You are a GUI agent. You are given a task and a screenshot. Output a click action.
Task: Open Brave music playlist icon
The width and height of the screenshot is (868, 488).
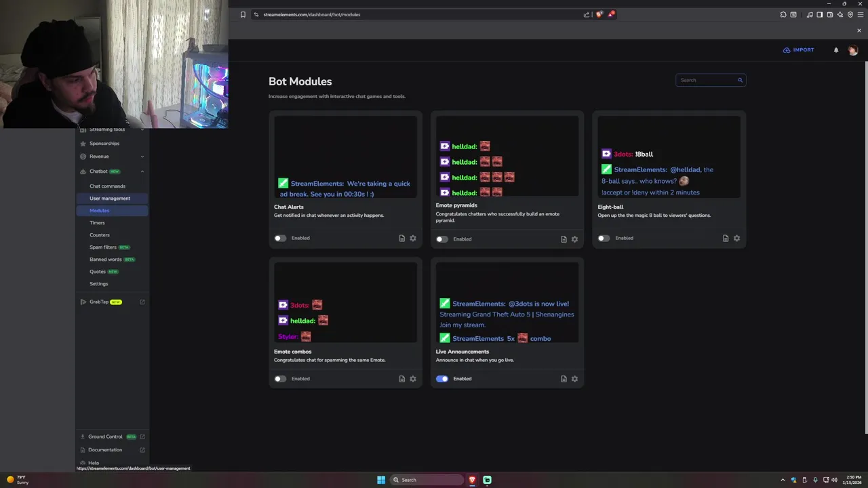(810, 14)
